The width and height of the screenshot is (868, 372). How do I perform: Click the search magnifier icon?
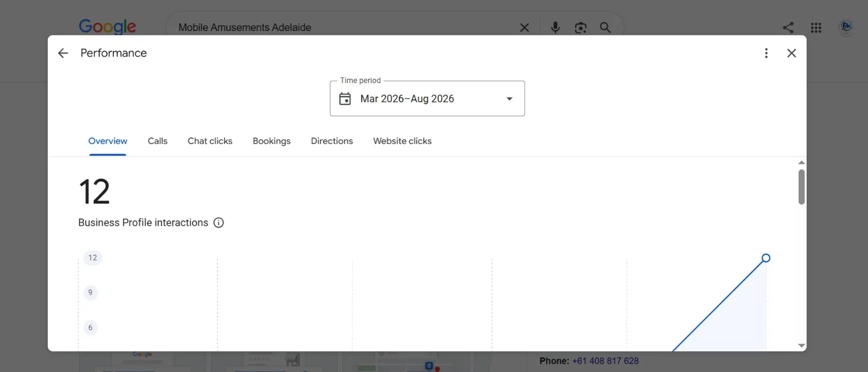pos(605,28)
